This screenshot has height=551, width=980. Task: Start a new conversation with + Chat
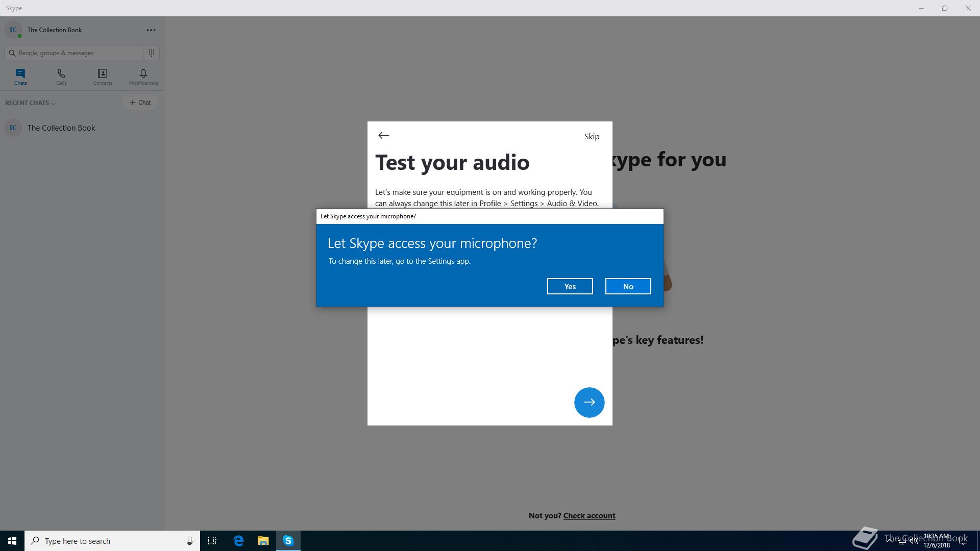coord(140,103)
